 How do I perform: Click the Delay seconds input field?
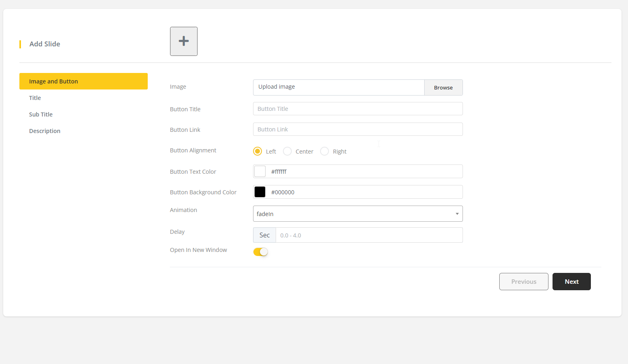tap(368, 235)
